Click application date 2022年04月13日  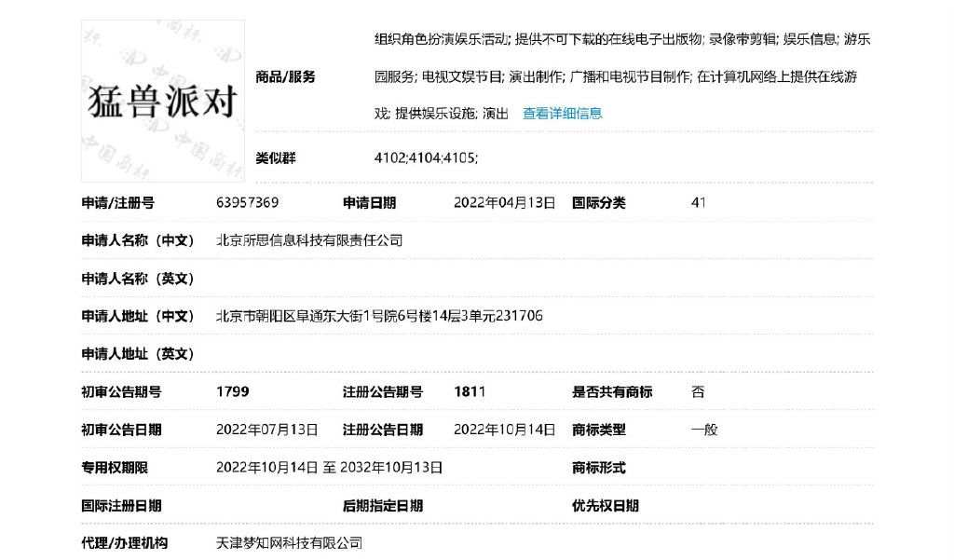[504, 203]
